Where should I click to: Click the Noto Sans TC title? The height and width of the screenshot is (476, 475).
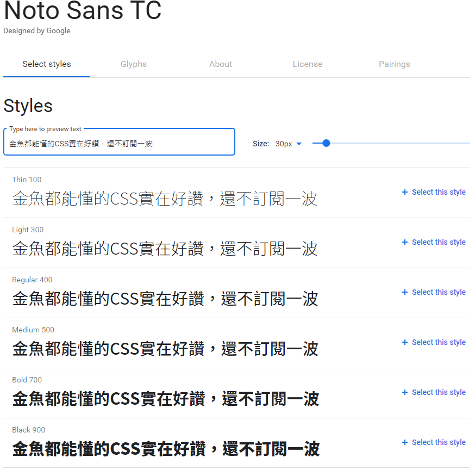point(83,11)
